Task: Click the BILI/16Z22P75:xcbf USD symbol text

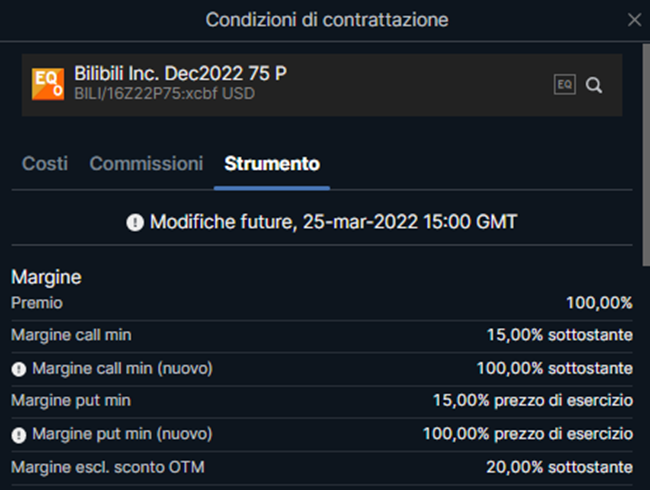Action: [x=164, y=94]
